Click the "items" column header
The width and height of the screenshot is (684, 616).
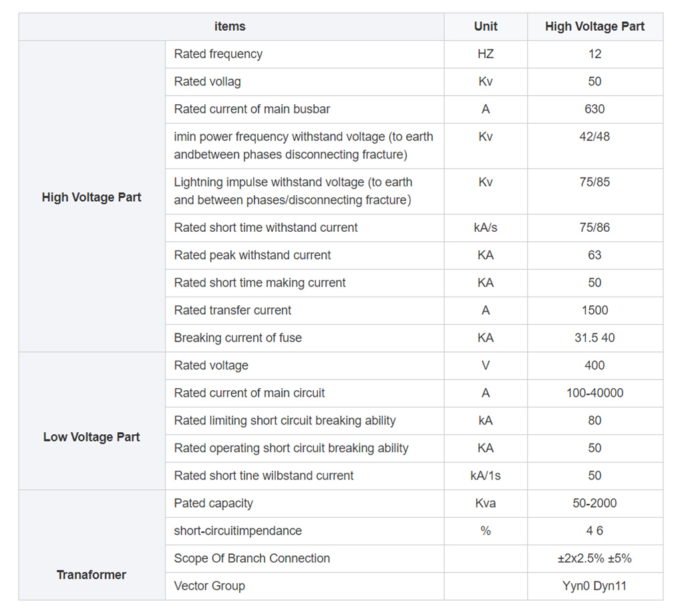pos(230,27)
